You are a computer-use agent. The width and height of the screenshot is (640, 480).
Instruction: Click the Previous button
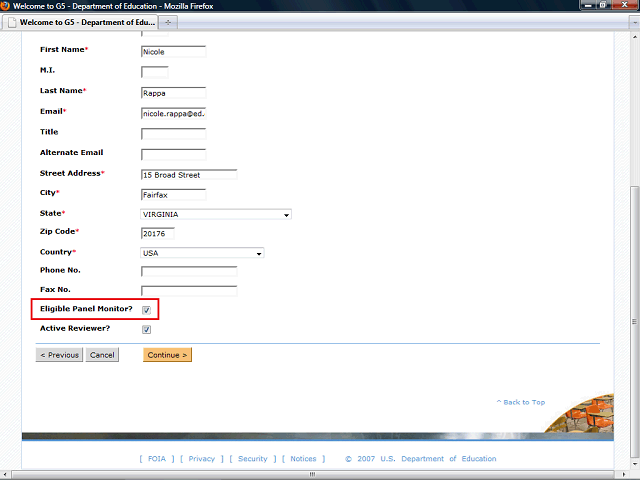tap(59, 355)
